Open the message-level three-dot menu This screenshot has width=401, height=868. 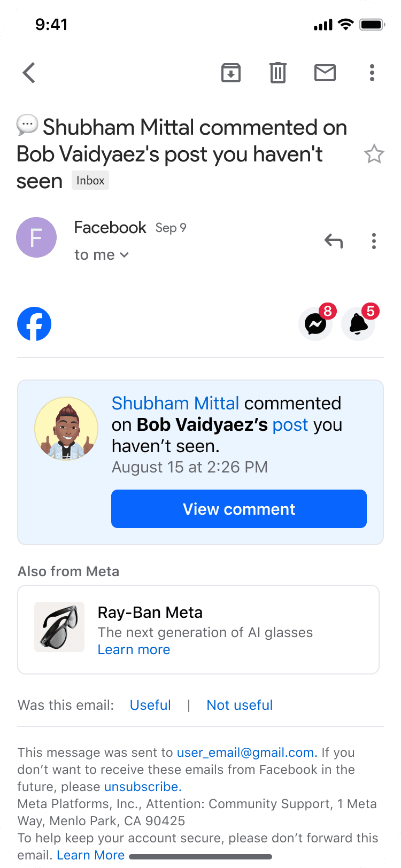pyautogui.click(x=374, y=241)
